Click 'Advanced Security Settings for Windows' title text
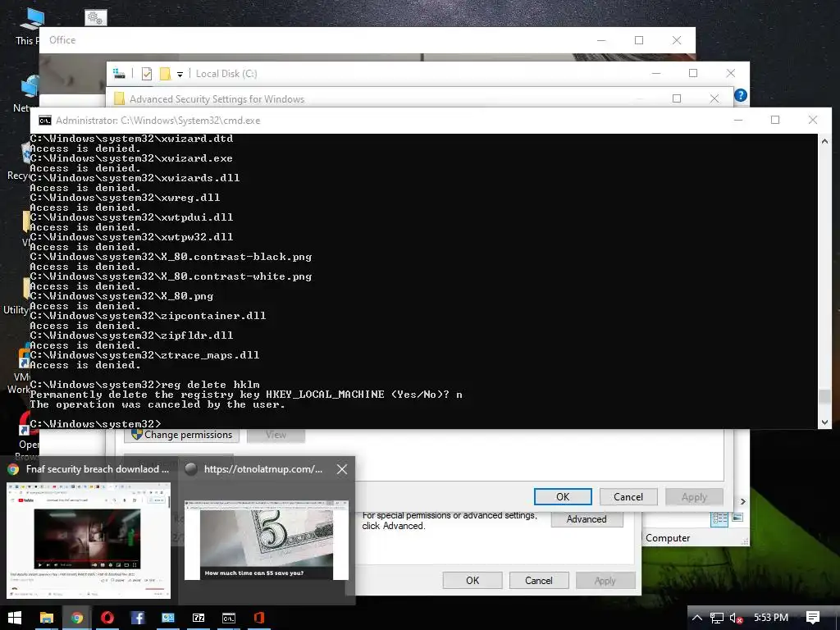Screen dimensions: 840x630 tap(217, 99)
